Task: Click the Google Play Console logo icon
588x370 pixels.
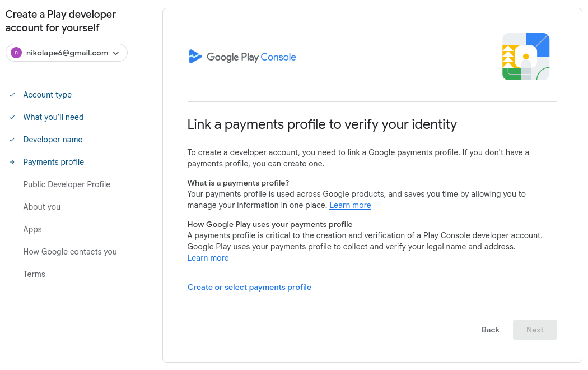Action: pos(195,57)
